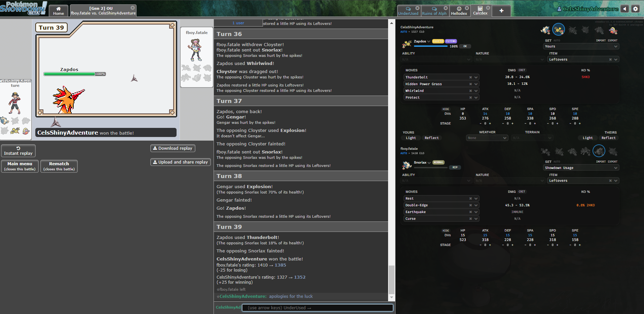Image resolution: width=644 pixels, height=314 pixels.
Task: Select the Gen 2 OU battle tab
Action: click(103, 11)
